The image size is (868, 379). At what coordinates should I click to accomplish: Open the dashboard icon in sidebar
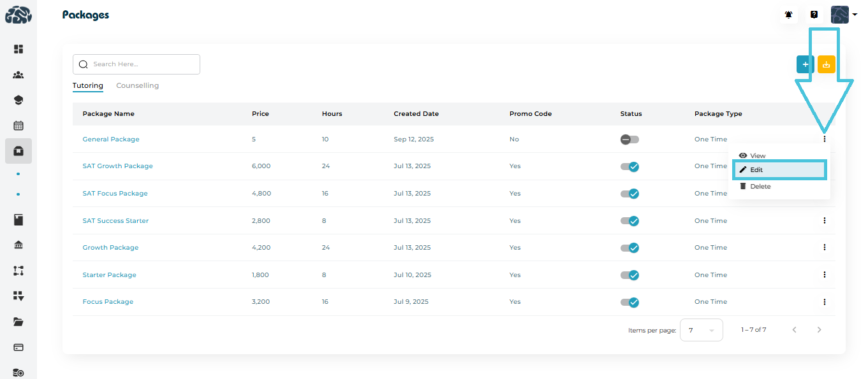18,49
